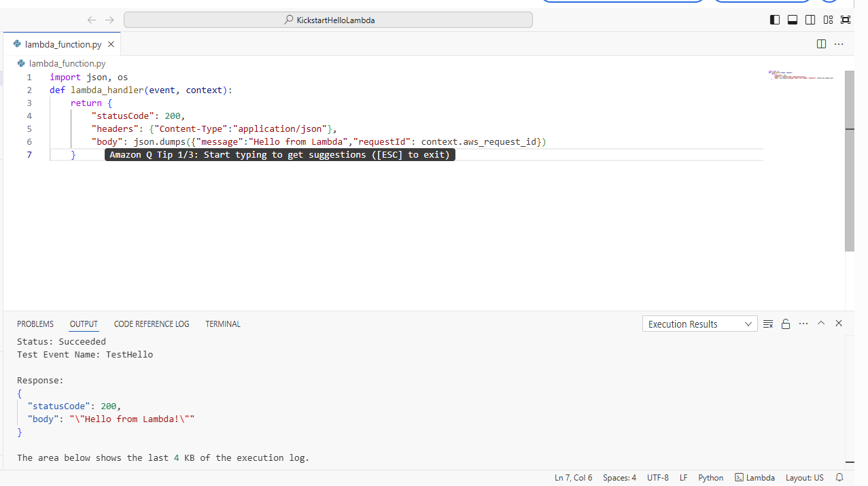Click the Lambda terminal status item

coord(754,478)
